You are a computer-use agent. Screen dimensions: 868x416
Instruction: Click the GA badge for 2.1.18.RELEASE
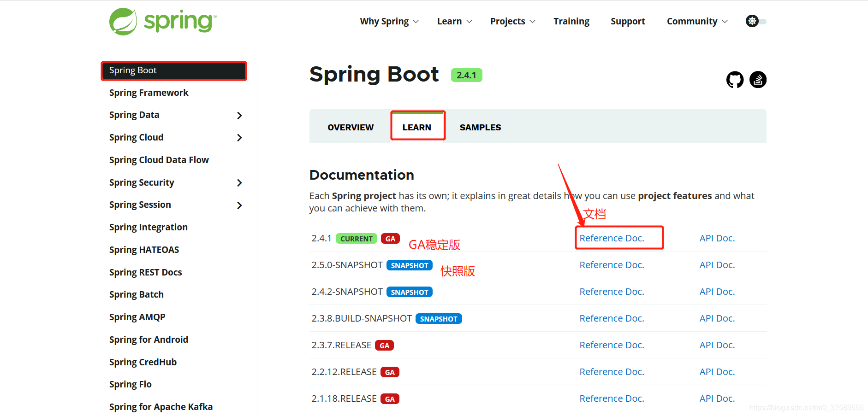[390, 399]
